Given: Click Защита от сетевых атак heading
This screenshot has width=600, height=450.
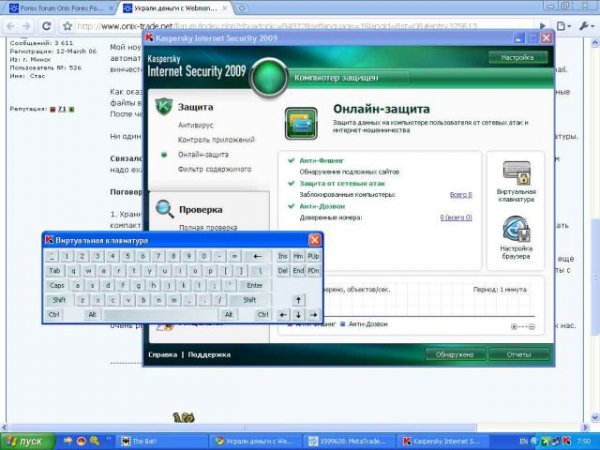Looking at the screenshot, I should pos(342,183).
